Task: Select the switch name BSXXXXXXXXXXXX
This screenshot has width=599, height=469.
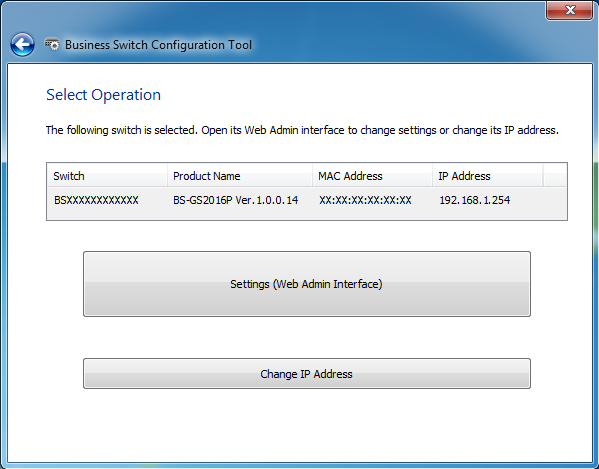Action: [x=96, y=200]
